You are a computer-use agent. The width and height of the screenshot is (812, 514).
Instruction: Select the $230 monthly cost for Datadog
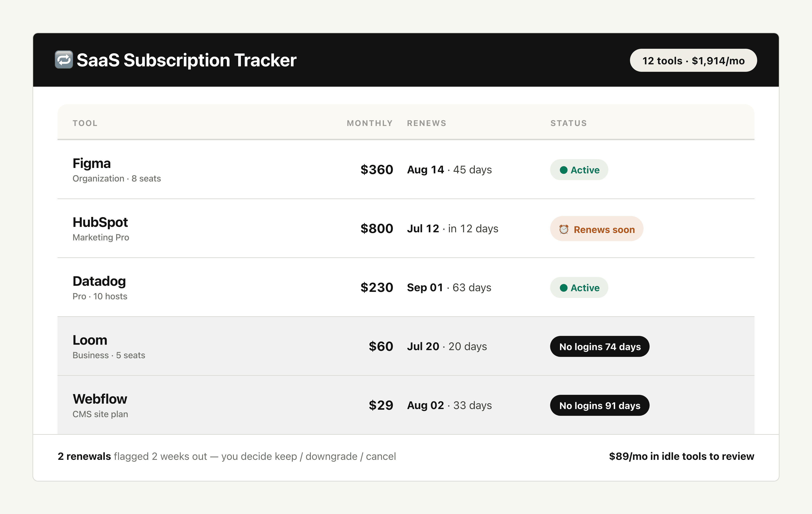coord(377,287)
